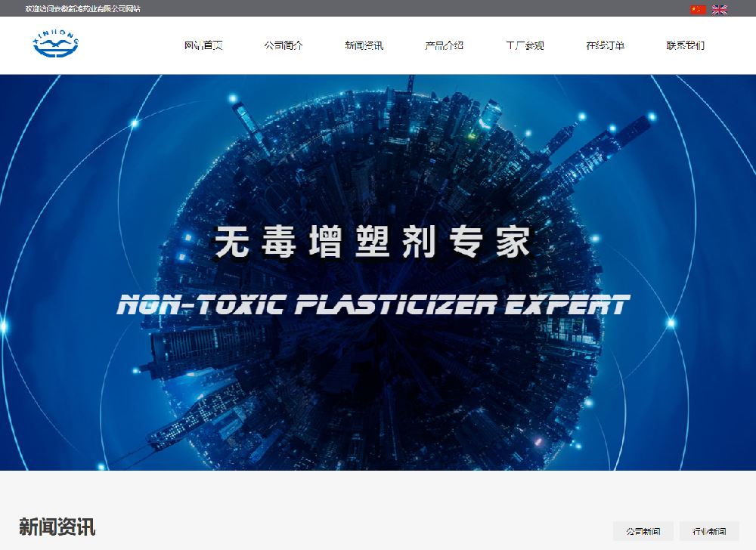Open 新闻资讯 in the navigation bar
Viewport: 756px width, 550px height.
[364, 45]
